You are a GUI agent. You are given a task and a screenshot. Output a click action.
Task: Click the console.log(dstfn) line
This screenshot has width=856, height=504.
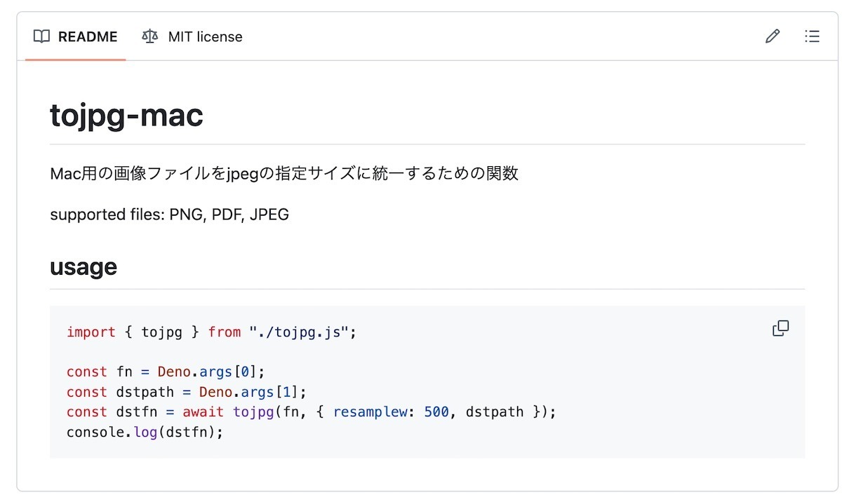tap(145, 432)
